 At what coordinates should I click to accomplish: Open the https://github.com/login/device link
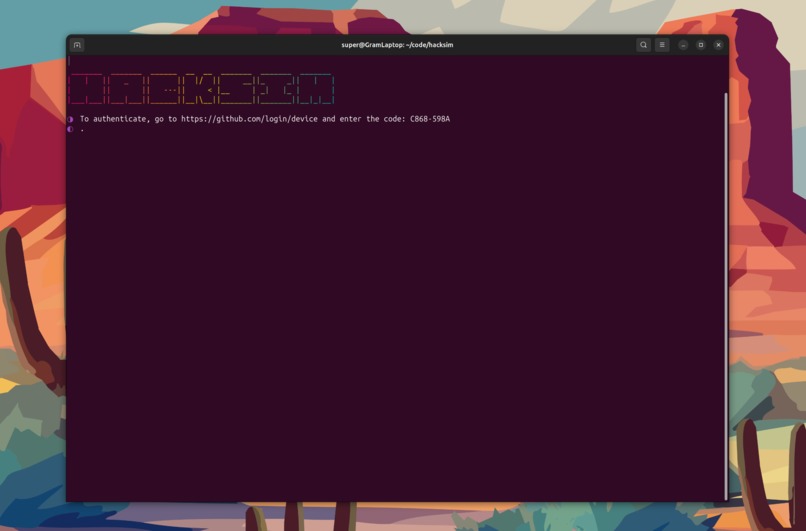249,119
